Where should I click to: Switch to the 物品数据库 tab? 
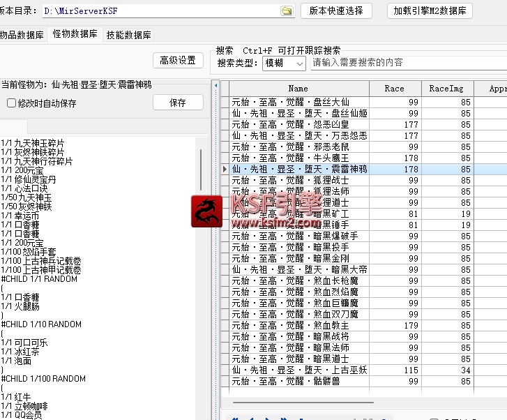[x=22, y=35]
